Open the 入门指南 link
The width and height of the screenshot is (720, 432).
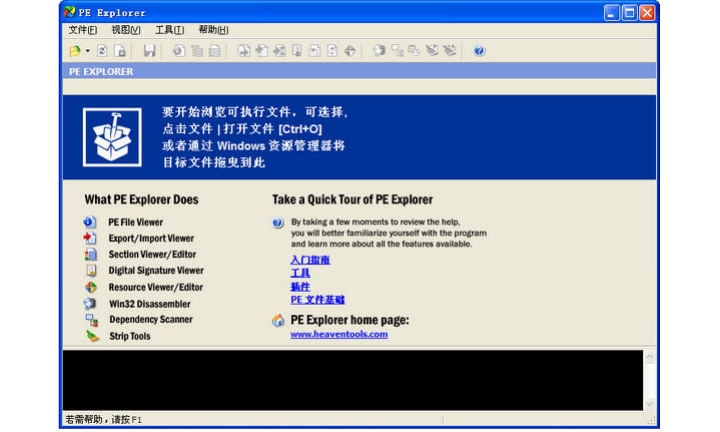310,260
